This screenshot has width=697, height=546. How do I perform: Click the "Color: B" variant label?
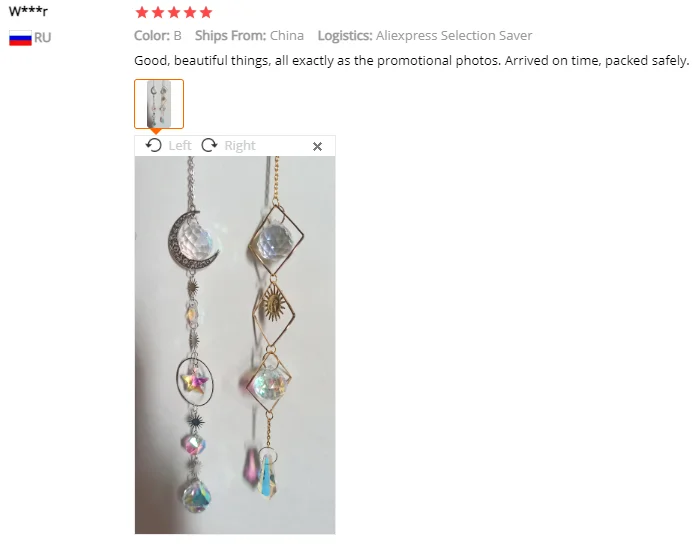(x=158, y=36)
